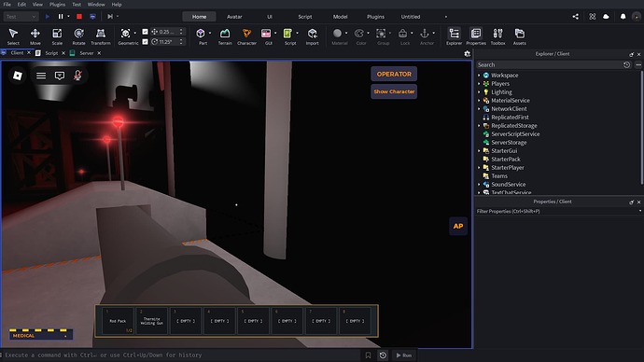Insert a new Part

pos(201,36)
